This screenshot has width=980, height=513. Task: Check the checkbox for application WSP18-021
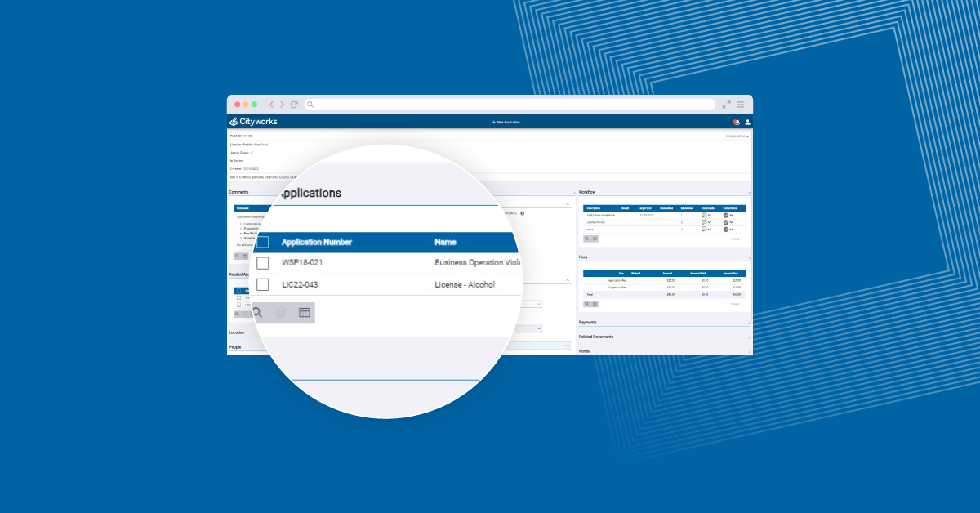pyautogui.click(x=261, y=263)
